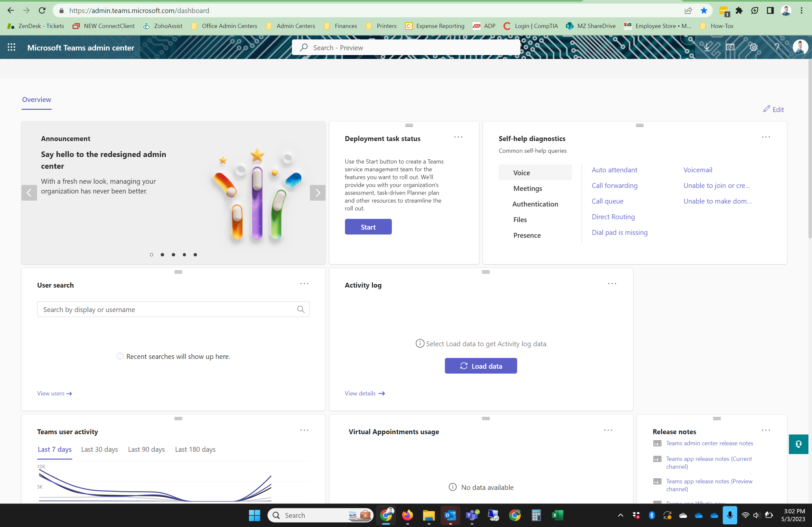
Task: Open Dial pad is missing diagnostic
Action: click(x=619, y=232)
